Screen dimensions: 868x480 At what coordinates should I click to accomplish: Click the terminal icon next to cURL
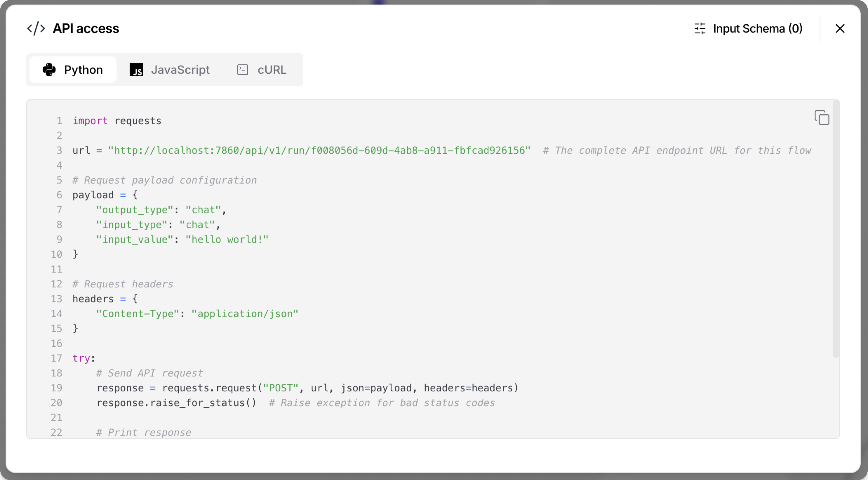pos(242,70)
